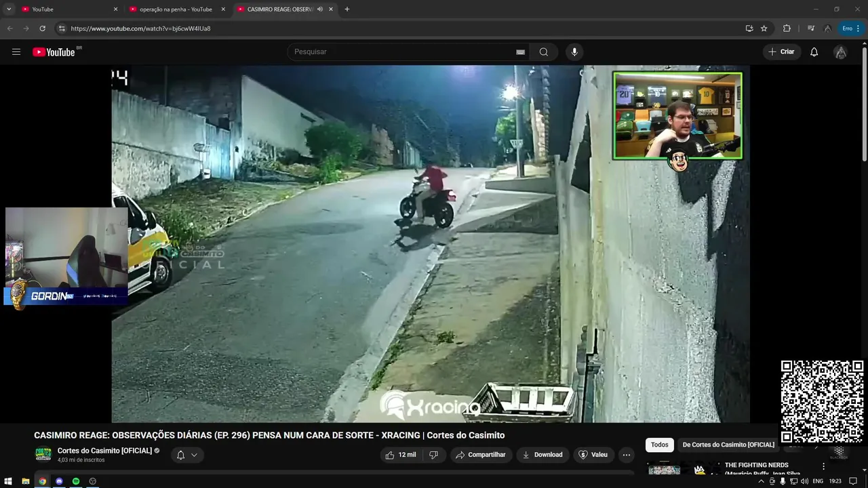
Task: Open the Chrome profile avatar
Action: point(828,28)
